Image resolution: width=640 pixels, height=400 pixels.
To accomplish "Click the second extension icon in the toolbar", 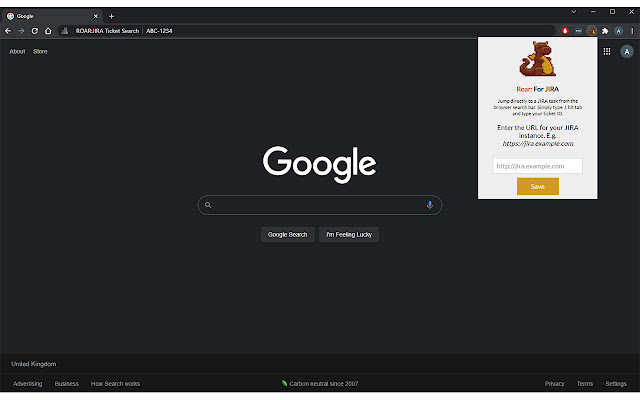I will click(578, 31).
